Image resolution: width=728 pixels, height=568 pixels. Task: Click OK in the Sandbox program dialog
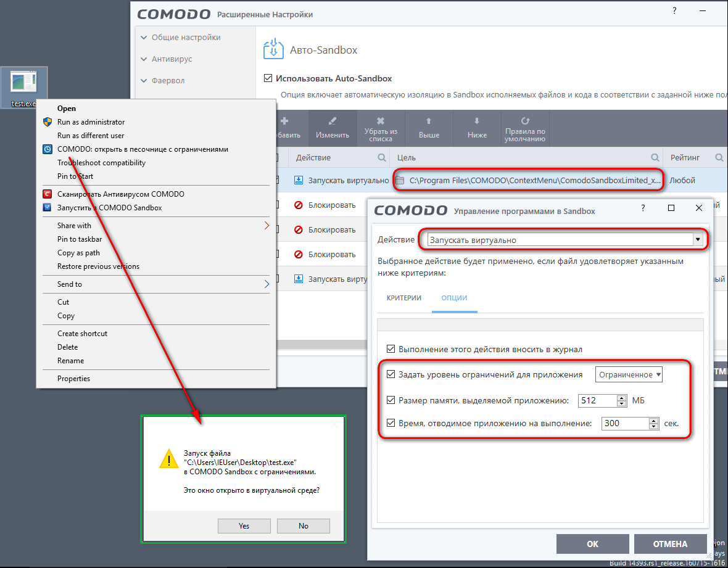tap(592, 544)
